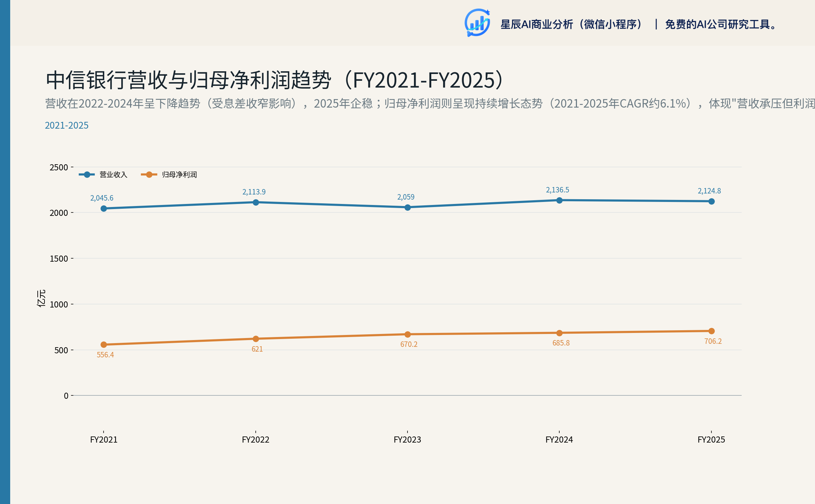Select the FY2021 net profit point 556.4

(104, 344)
